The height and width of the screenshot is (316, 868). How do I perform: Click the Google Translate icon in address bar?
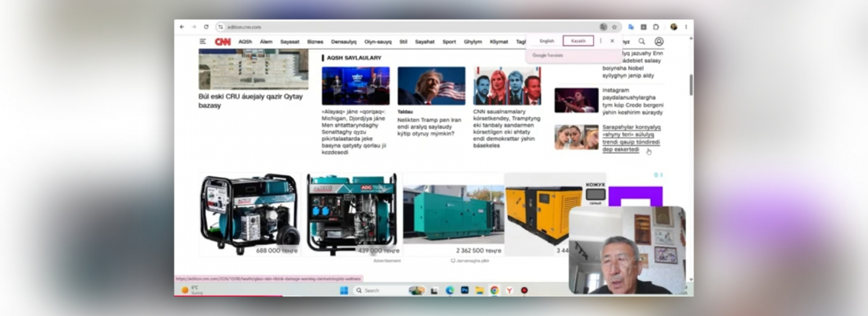603,27
